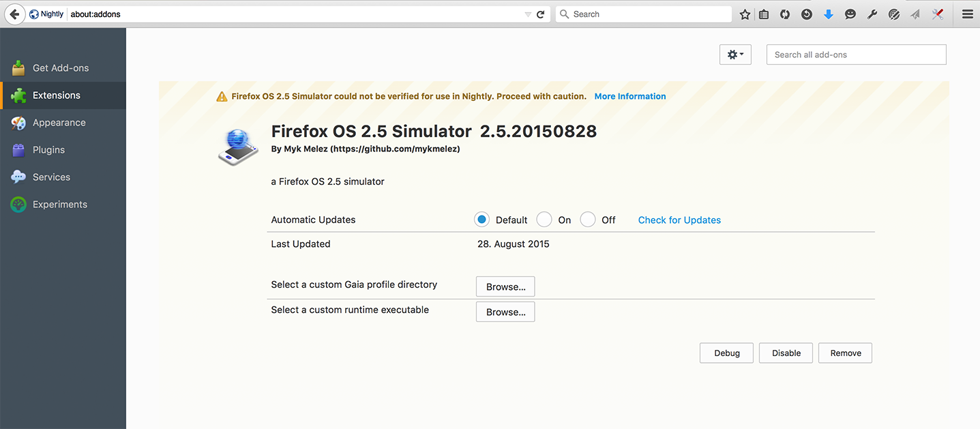
Task: Click the blue downloads arrow icon
Action: tap(829, 14)
